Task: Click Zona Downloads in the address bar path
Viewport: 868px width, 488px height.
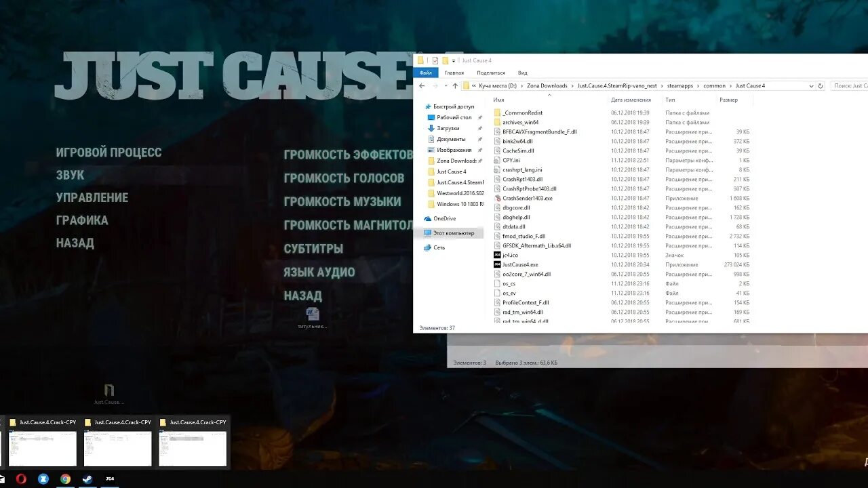Action: [x=547, y=86]
